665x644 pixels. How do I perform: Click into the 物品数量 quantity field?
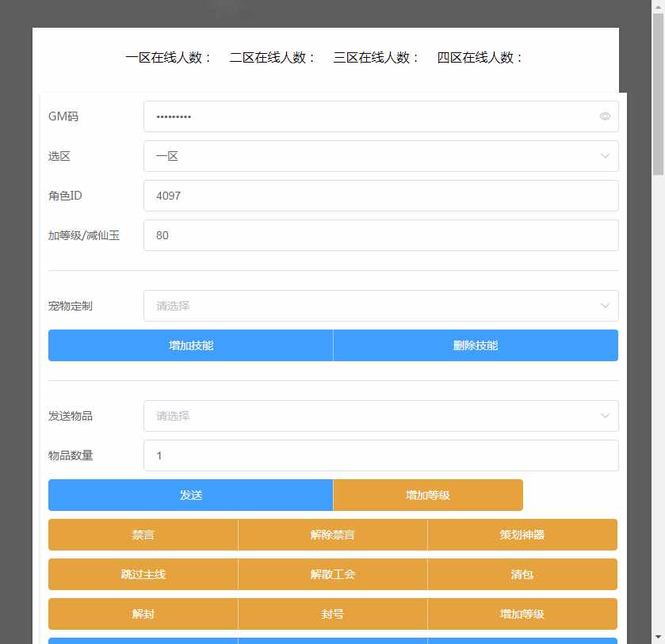[x=380, y=455]
